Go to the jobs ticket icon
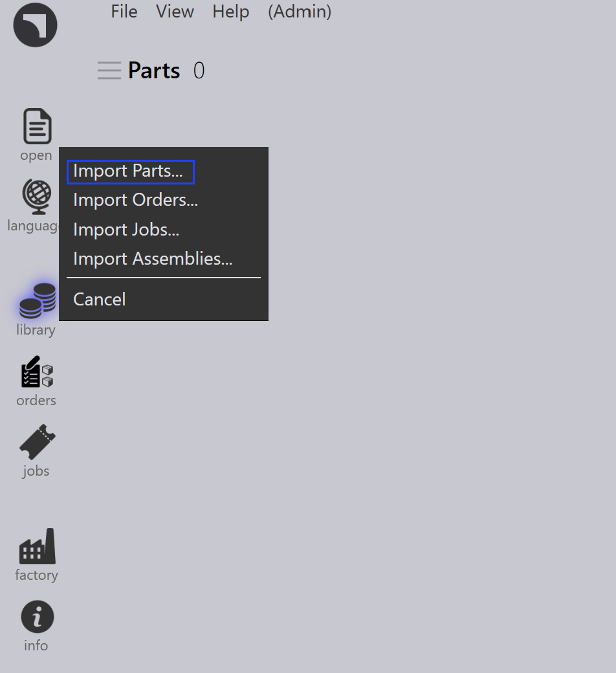 tap(38, 442)
